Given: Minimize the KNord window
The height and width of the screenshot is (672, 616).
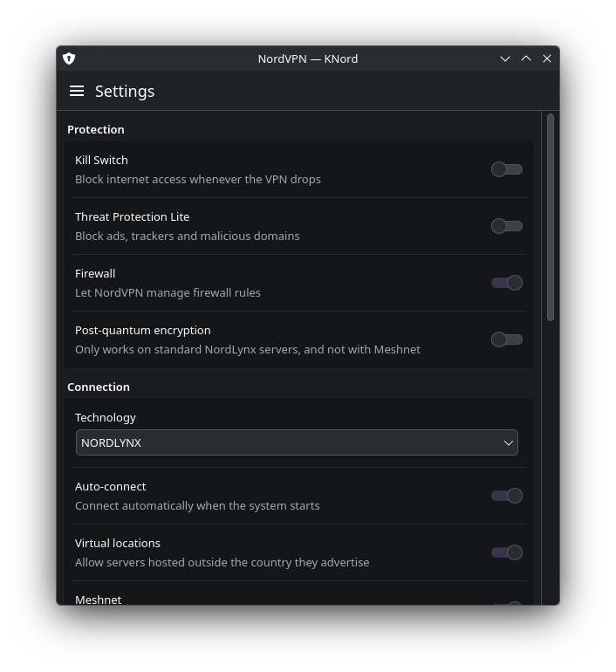Looking at the screenshot, I should (505, 58).
